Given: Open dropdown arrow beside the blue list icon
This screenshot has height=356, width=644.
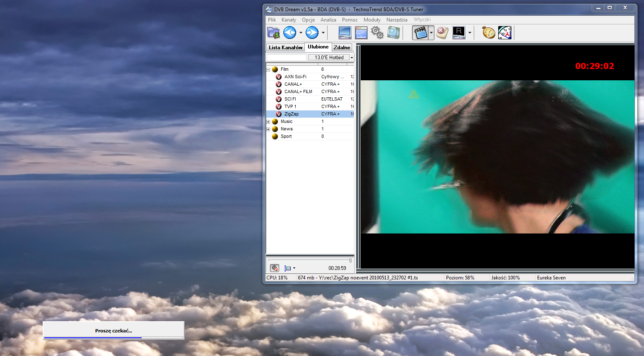Looking at the screenshot, I should 294,268.
